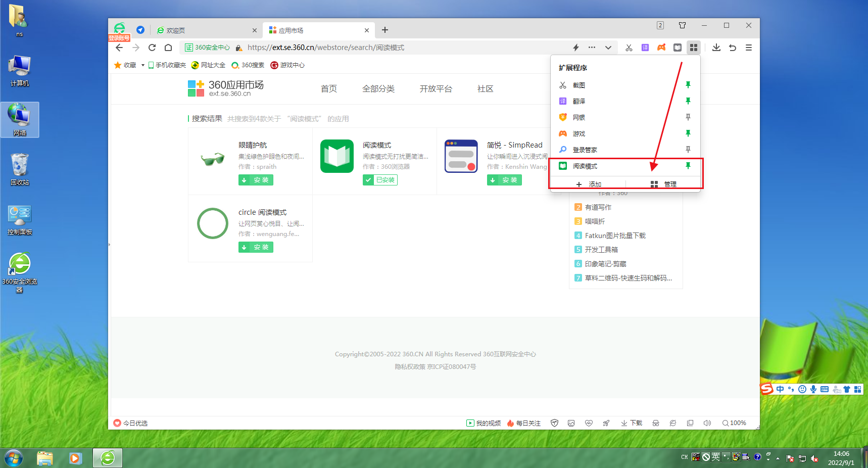Image resolution: width=868 pixels, height=468 pixels.
Task: Open 有道写作 in ranking list
Action: click(598, 207)
